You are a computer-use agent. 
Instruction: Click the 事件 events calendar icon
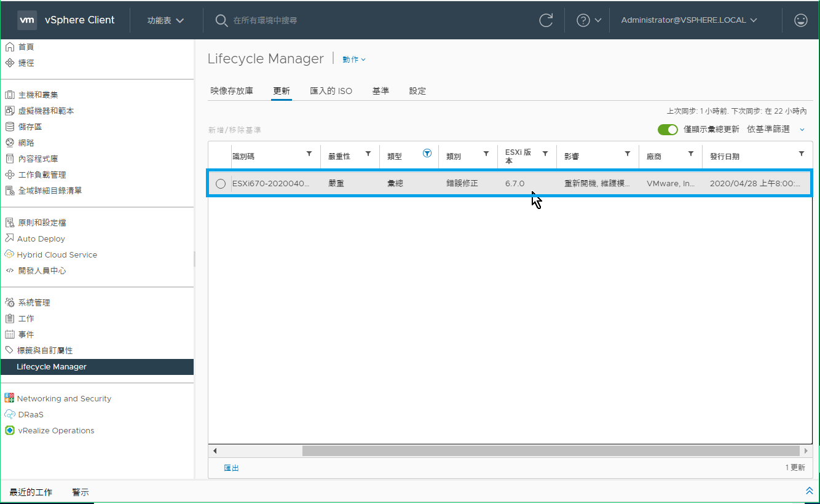10,334
